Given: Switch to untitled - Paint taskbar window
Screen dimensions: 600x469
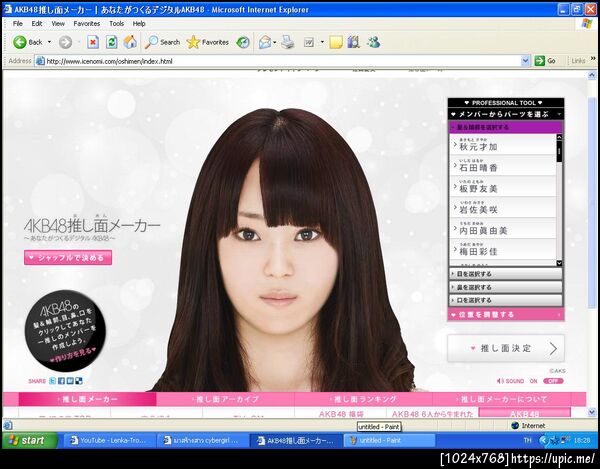Looking at the screenshot, I should click(389, 440).
